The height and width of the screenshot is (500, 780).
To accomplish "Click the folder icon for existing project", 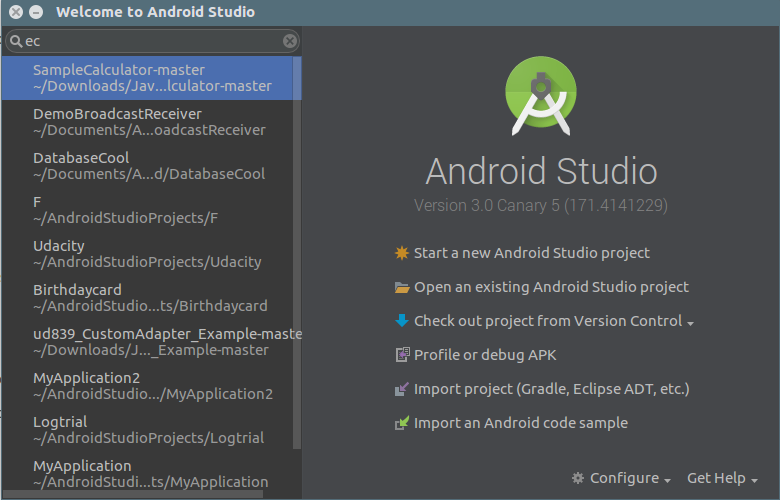I will point(401,287).
